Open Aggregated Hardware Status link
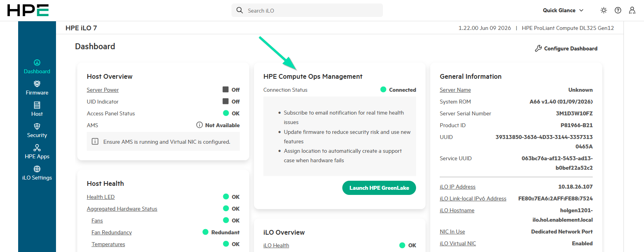Screen dimensions: 644x252 (122, 209)
